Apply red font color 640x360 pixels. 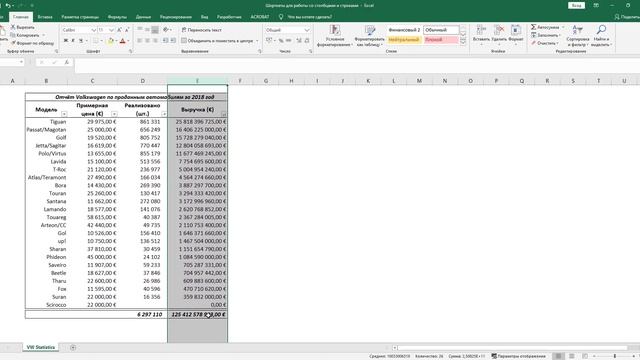[x=122, y=40]
